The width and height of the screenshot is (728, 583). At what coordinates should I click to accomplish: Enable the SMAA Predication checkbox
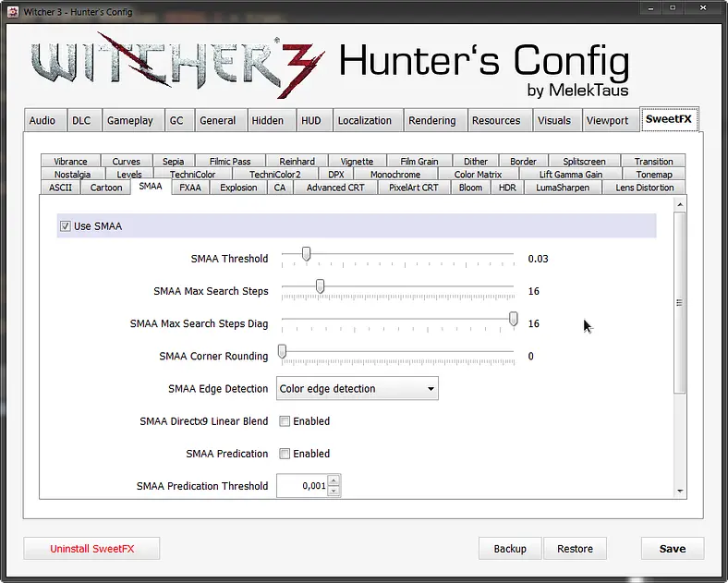(x=285, y=454)
